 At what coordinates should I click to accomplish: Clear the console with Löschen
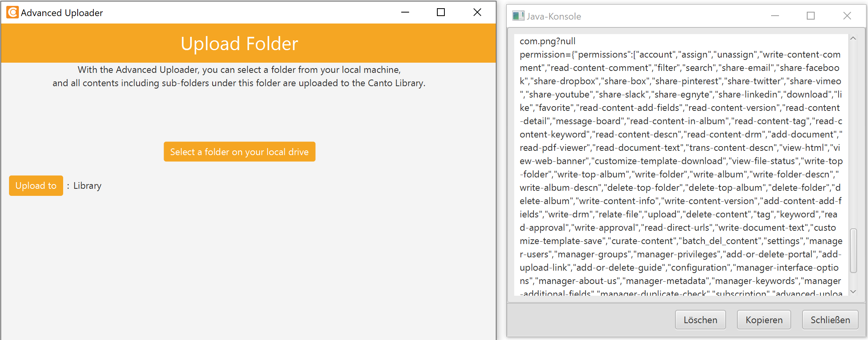(700, 320)
